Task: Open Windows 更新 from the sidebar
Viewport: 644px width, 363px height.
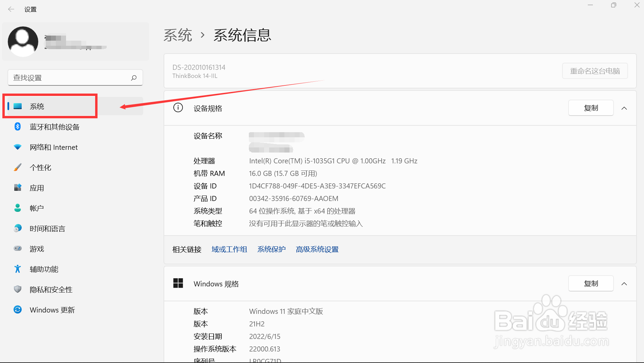Action: tap(52, 309)
